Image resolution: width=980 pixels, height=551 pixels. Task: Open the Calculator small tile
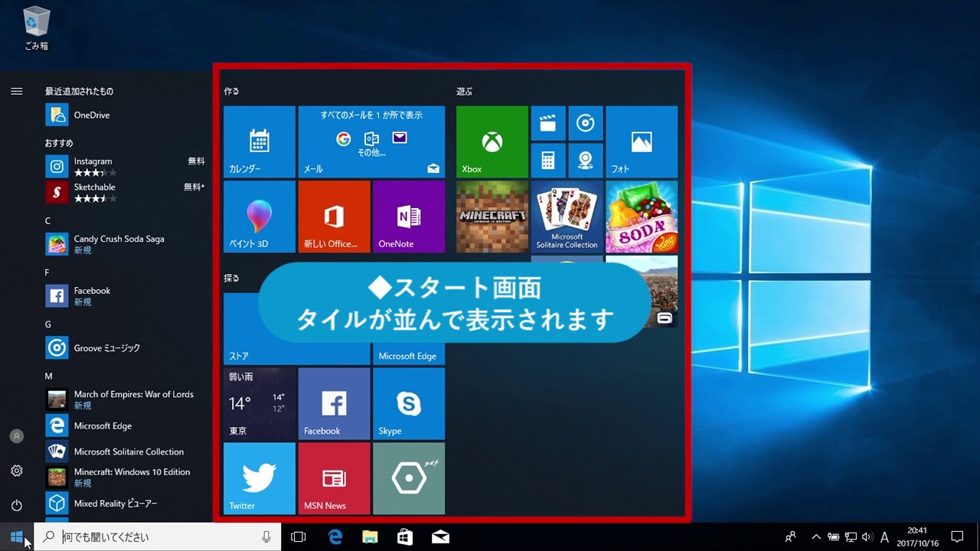tap(548, 161)
